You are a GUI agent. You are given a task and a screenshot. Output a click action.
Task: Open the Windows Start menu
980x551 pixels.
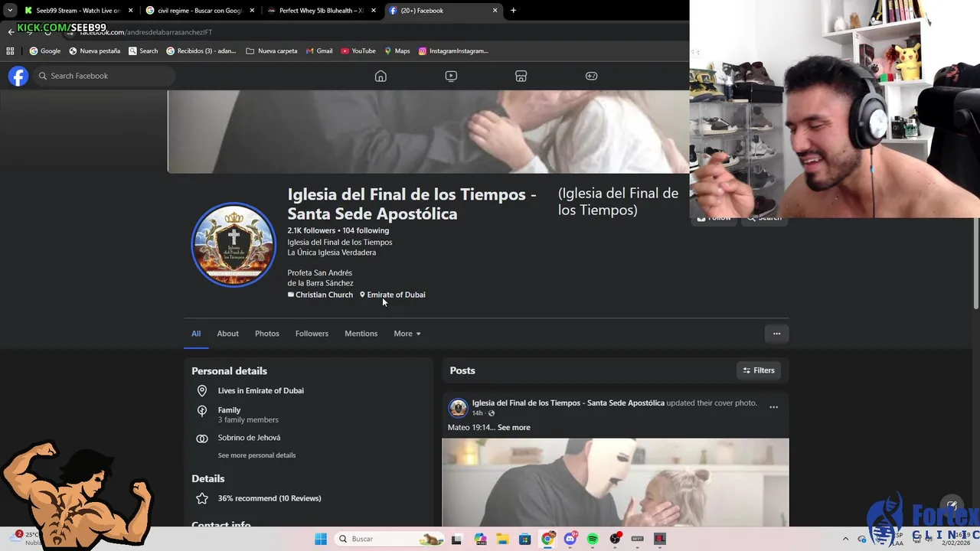[321, 539]
